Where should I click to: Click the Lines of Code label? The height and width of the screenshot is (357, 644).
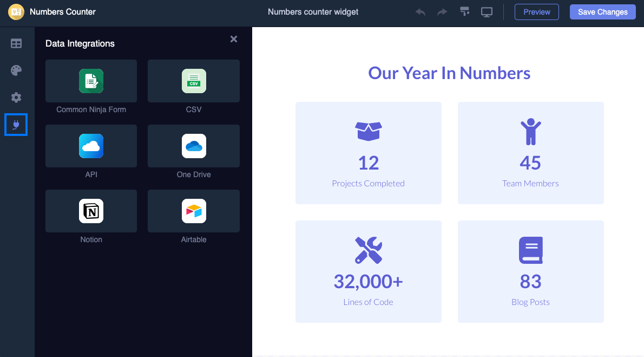(x=369, y=302)
